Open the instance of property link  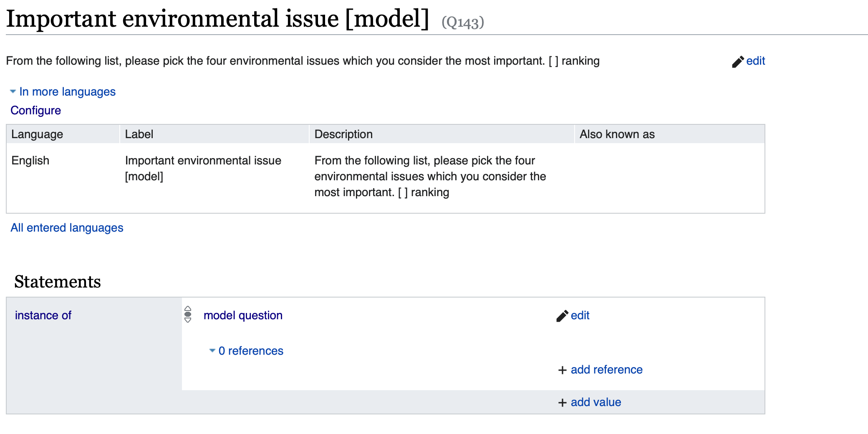point(43,315)
